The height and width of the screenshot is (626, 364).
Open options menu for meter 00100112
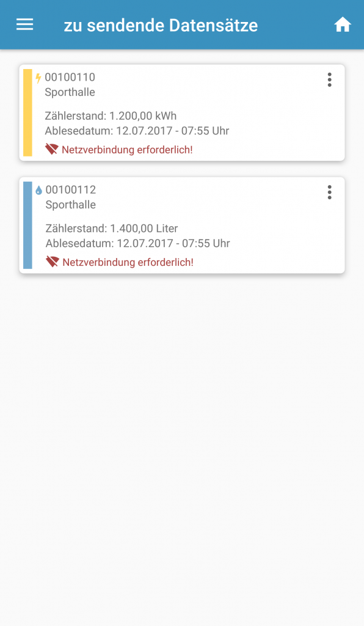[x=329, y=193]
